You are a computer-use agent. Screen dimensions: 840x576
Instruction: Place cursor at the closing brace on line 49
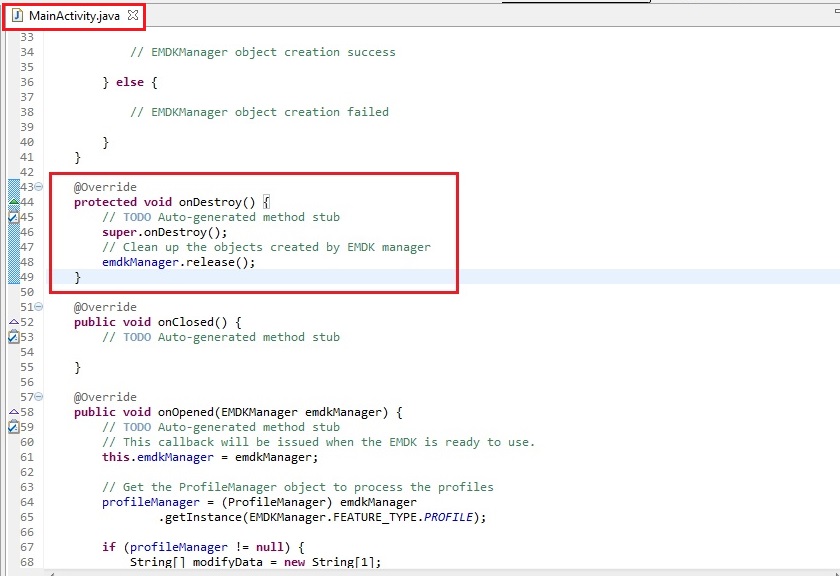point(77,277)
